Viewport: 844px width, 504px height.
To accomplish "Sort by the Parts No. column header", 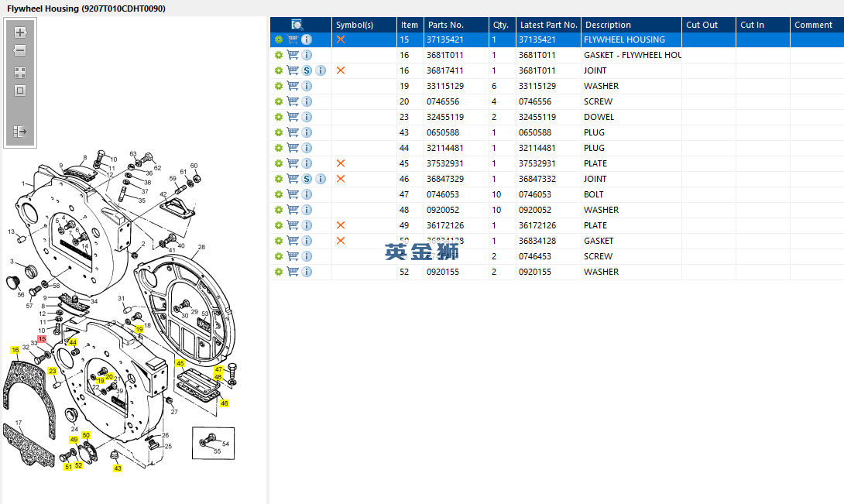I will 446,25.
